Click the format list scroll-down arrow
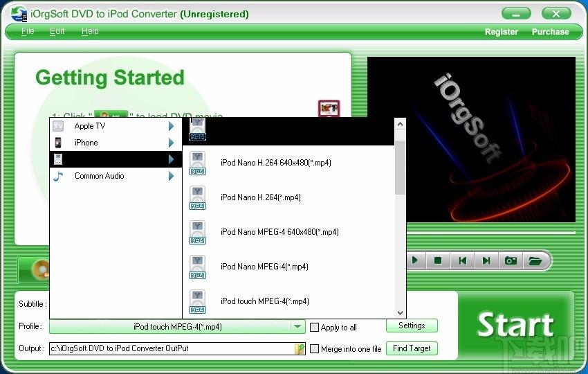 click(x=400, y=313)
